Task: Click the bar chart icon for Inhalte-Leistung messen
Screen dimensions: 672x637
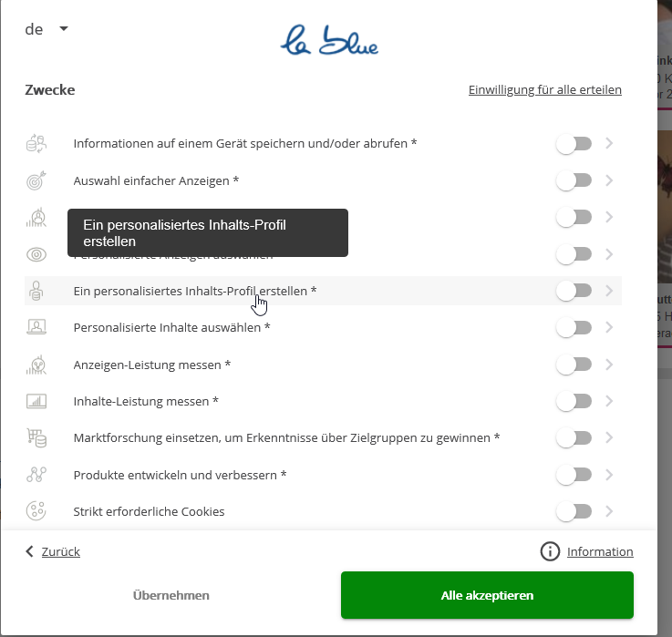Action: [x=36, y=401]
